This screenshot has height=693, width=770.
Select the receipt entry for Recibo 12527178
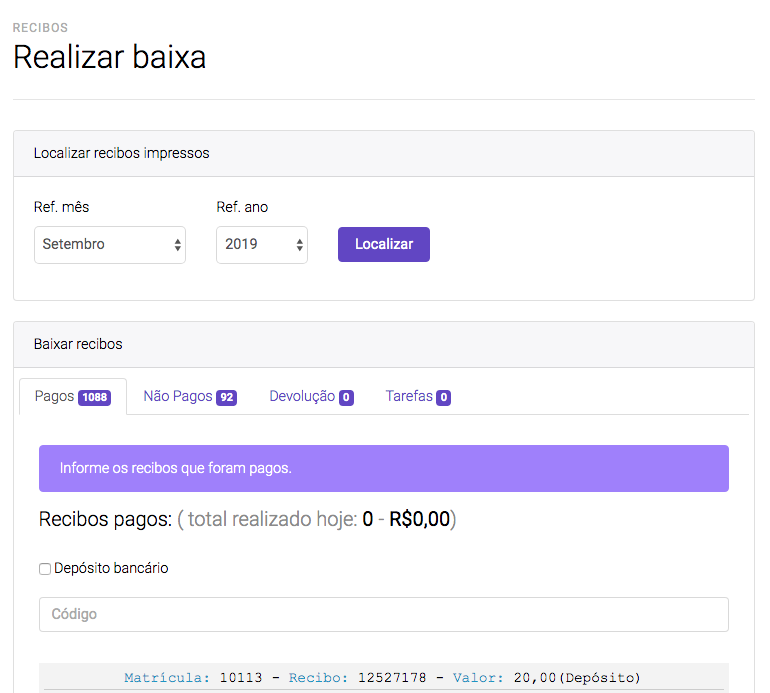click(383, 678)
